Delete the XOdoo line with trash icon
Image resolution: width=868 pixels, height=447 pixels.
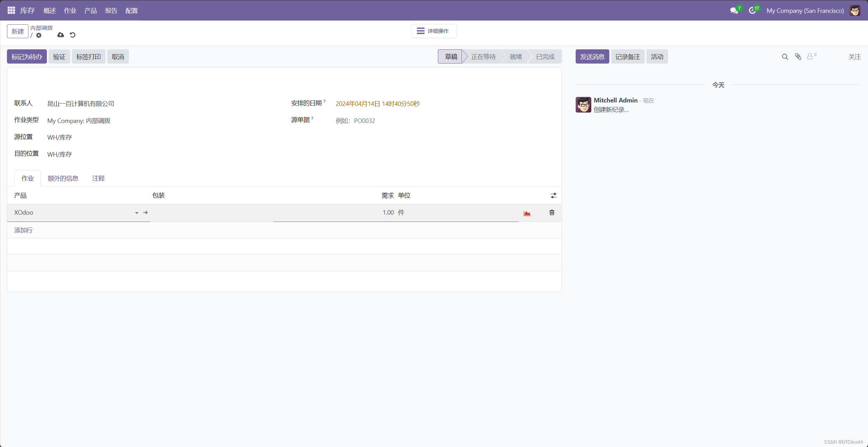pyautogui.click(x=552, y=213)
